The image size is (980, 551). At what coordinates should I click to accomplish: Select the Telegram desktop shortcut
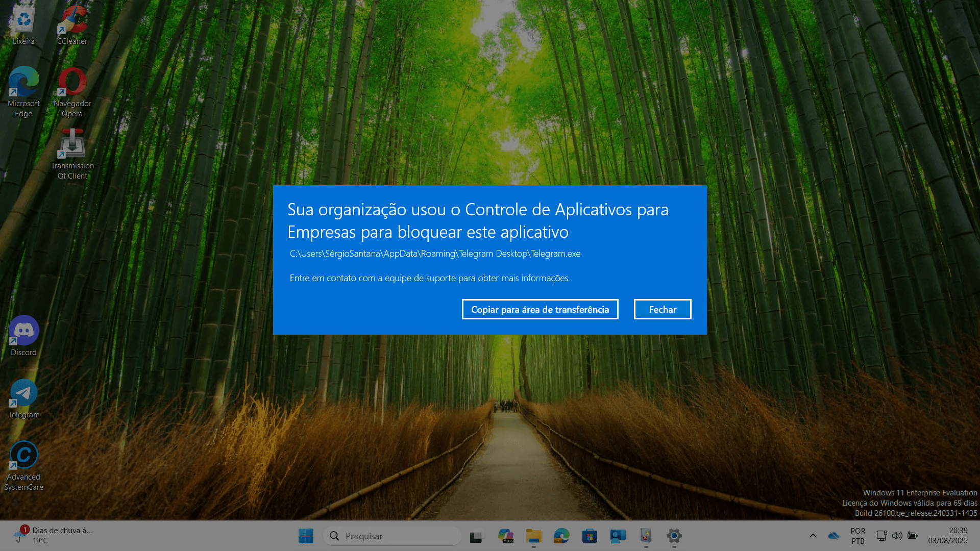coord(23,398)
